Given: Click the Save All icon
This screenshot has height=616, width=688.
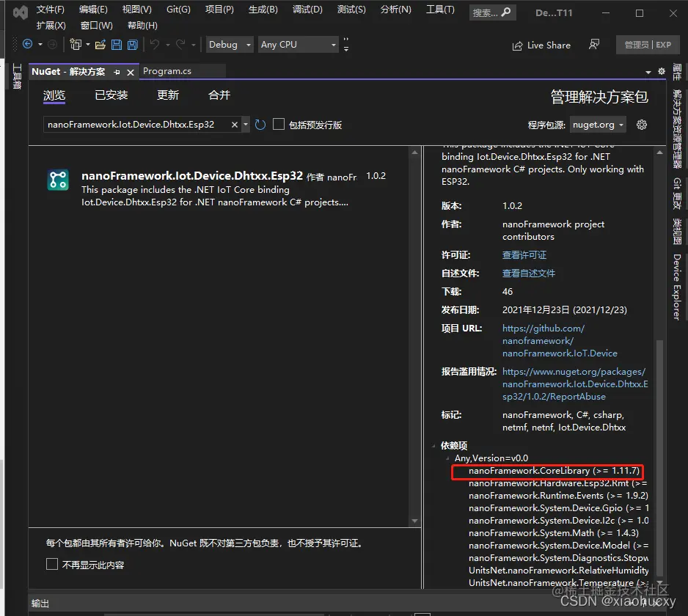Looking at the screenshot, I should pos(133,44).
